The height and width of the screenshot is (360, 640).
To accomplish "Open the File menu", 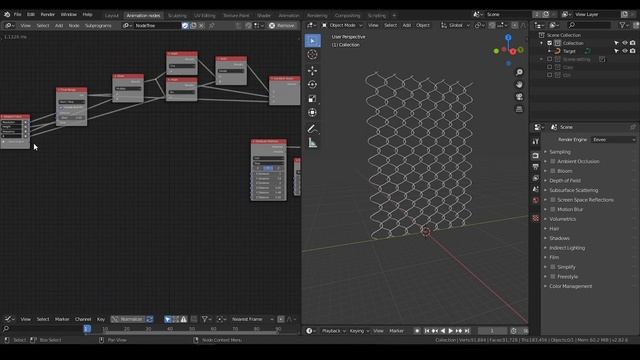I will (18, 14).
